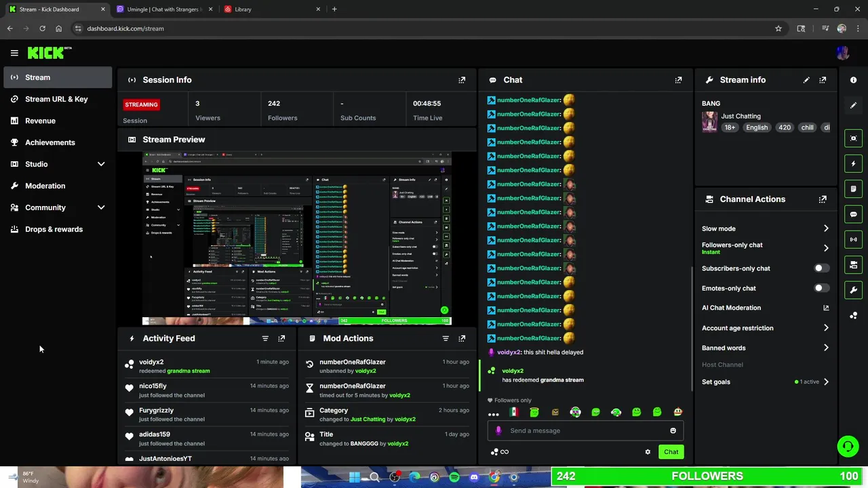Click the pencil edit icon in right sidebar

click(x=853, y=106)
